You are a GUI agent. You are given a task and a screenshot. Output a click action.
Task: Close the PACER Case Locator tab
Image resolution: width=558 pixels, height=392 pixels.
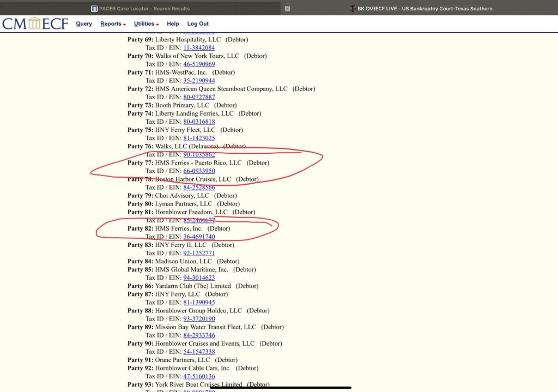pyautogui.click(x=287, y=9)
